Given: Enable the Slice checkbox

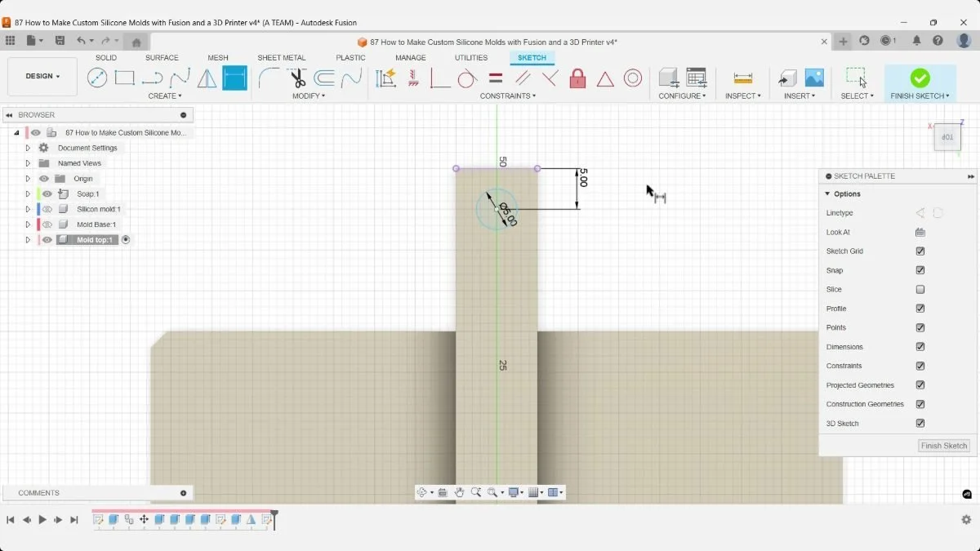Looking at the screenshot, I should tap(920, 290).
